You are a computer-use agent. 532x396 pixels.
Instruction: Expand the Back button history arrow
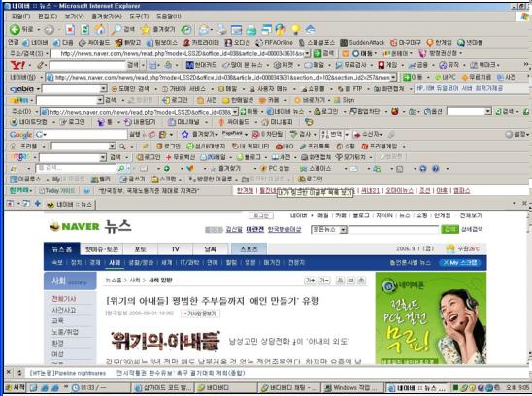38,30
